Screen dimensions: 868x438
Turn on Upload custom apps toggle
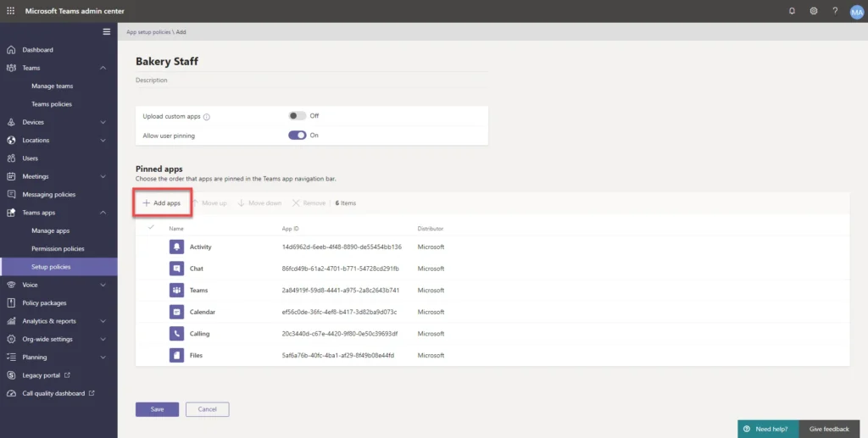click(297, 116)
